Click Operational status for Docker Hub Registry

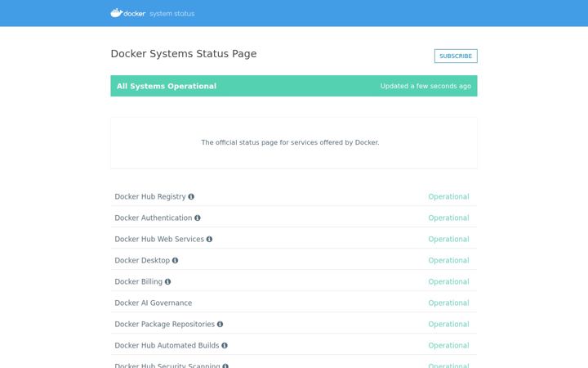pos(448,197)
